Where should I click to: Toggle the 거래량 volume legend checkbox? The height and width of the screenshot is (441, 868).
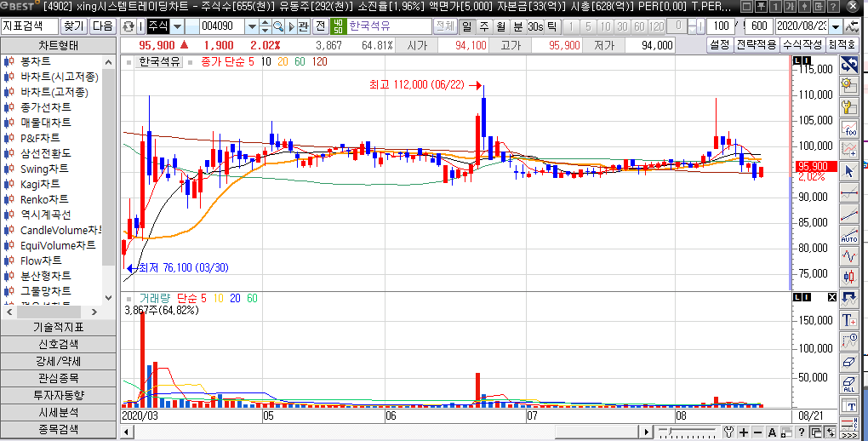128,299
